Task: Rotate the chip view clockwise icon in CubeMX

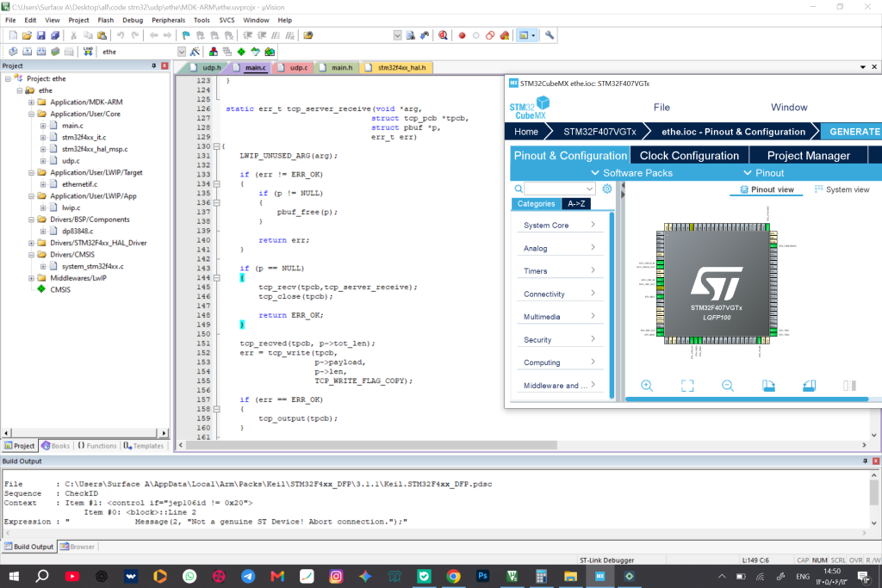Action: click(x=768, y=386)
